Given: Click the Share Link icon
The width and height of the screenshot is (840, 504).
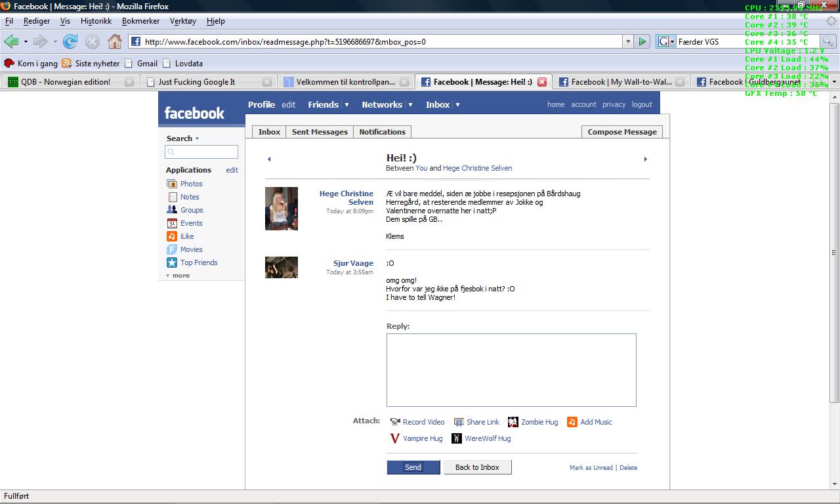Looking at the screenshot, I should pyautogui.click(x=459, y=422).
